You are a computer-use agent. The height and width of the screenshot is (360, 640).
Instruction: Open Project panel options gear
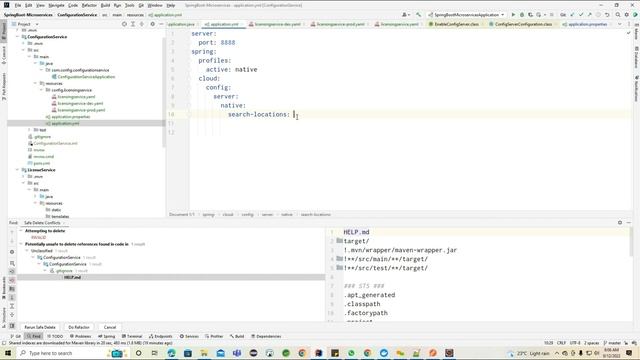click(x=152, y=24)
